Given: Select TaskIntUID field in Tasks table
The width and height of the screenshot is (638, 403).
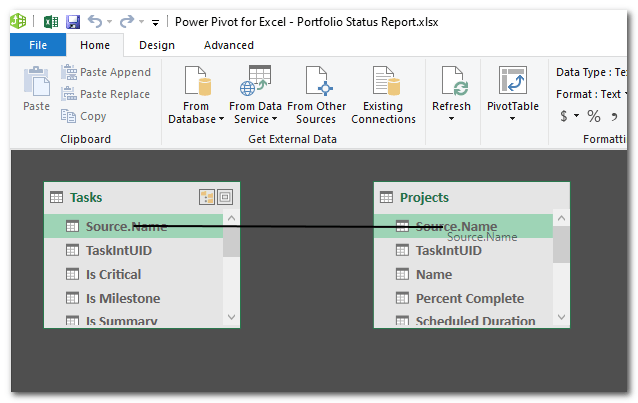Looking at the screenshot, I should coord(133,250).
